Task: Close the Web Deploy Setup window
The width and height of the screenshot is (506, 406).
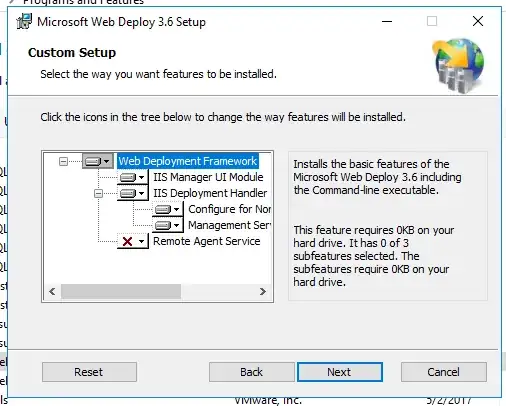Action: (x=478, y=21)
